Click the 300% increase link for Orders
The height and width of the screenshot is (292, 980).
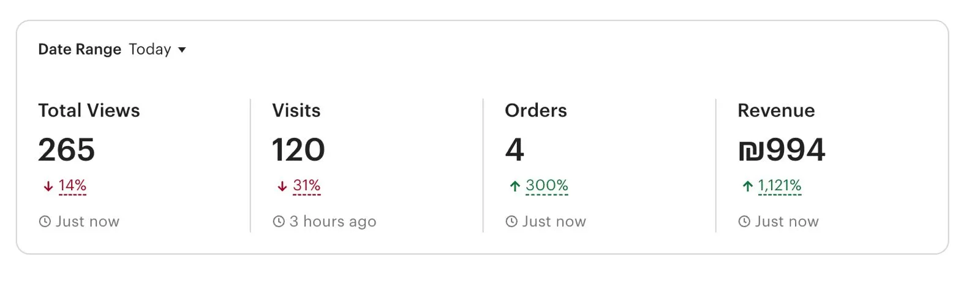pyautogui.click(x=546, y=185)
